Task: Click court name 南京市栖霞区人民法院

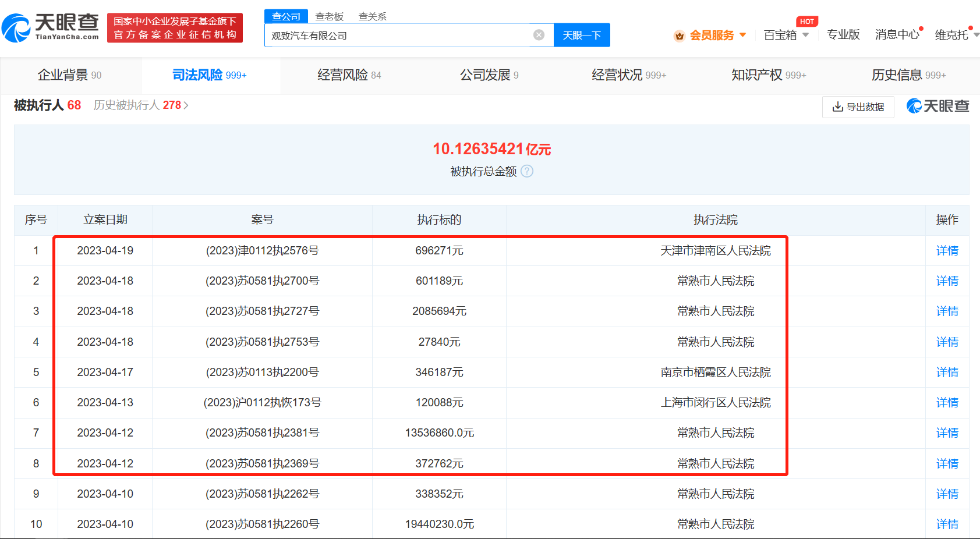Action: (x=716, y=373)
